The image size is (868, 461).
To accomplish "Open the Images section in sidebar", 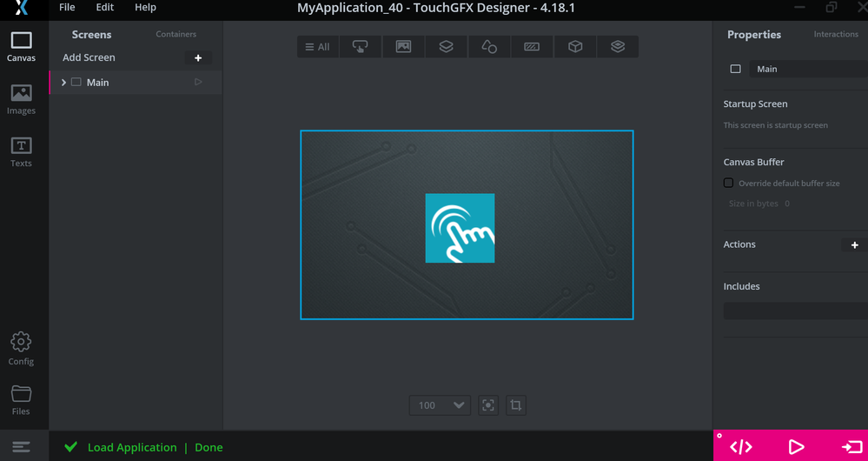I will 21,100.
